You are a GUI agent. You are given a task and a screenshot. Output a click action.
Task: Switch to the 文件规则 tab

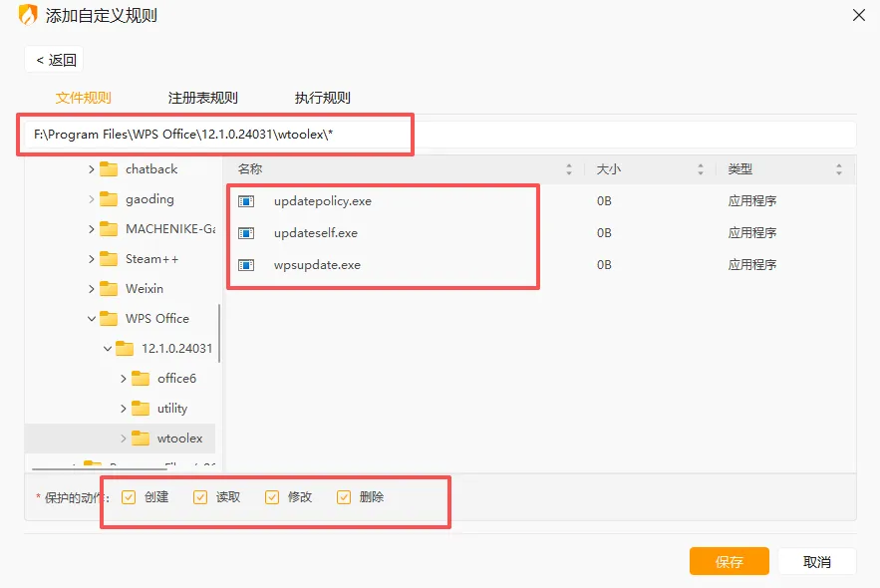tap(83, 98)
